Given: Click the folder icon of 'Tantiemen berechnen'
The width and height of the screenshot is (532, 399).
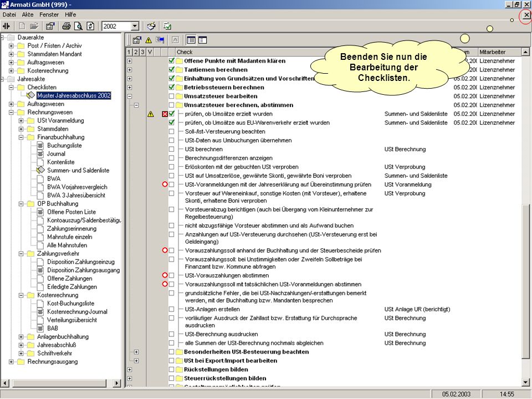Looking at the screenshot, I should (179, 70).
